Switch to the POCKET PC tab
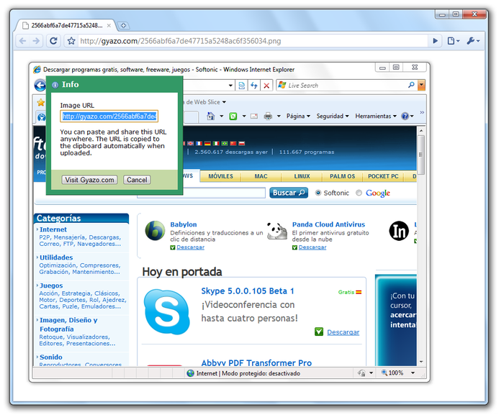Viewport: 504px width, 420px height. 383,176
